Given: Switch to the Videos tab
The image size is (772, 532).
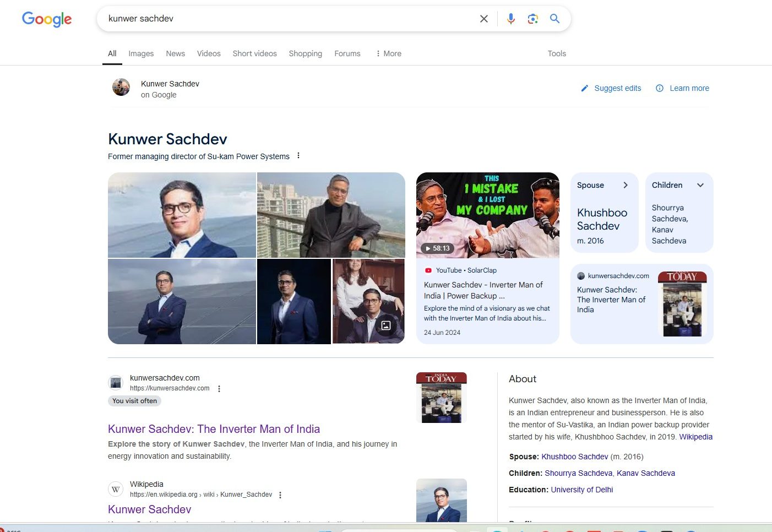Looking at the screenshot, I should pyautogui.click(x=209, y=53).
